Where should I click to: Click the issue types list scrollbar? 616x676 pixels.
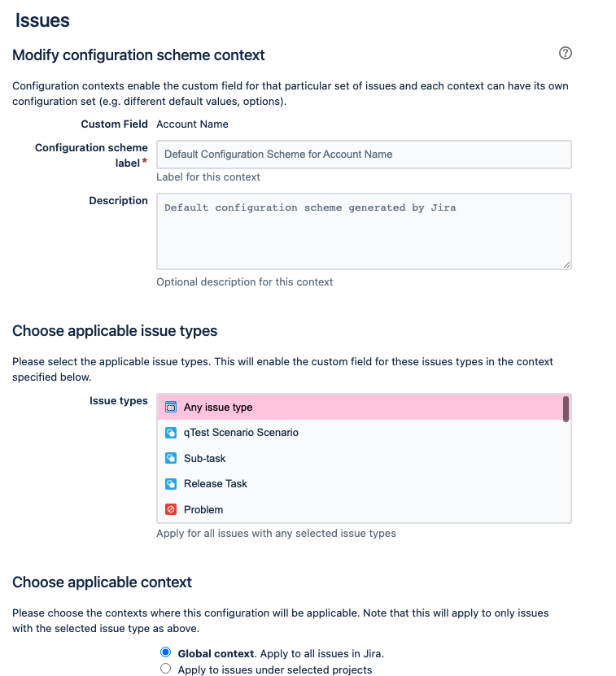click(x=566, y=408)
